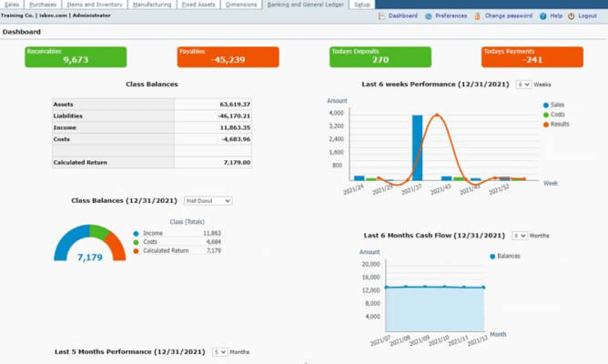The width and height of the screenshot is (608, 364).
Task: Switch to the Purchases tab
Action: pos(43,5)
